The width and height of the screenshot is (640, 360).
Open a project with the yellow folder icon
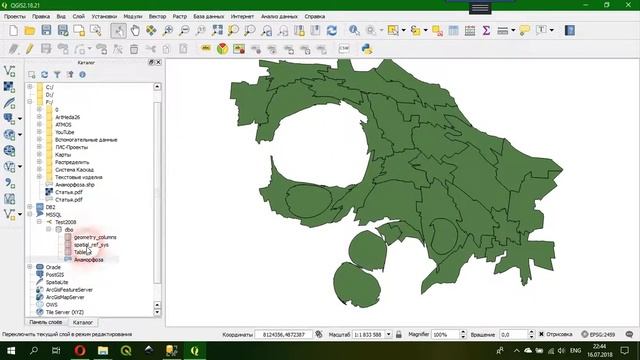[30, 31]
